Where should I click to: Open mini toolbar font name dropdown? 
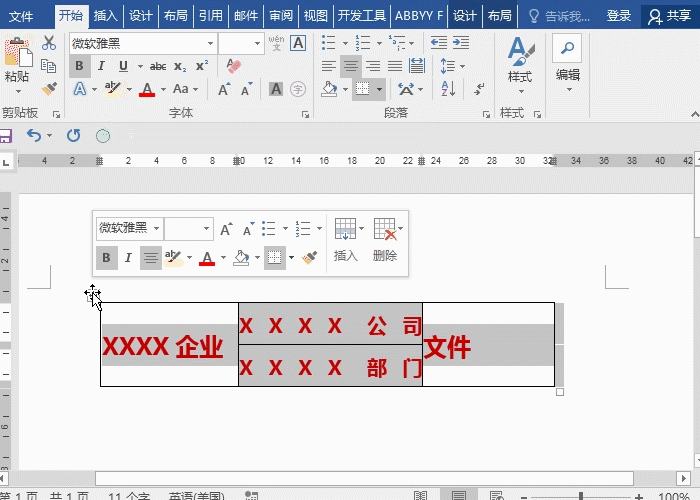pyautogui.click(x=156, y=229)
